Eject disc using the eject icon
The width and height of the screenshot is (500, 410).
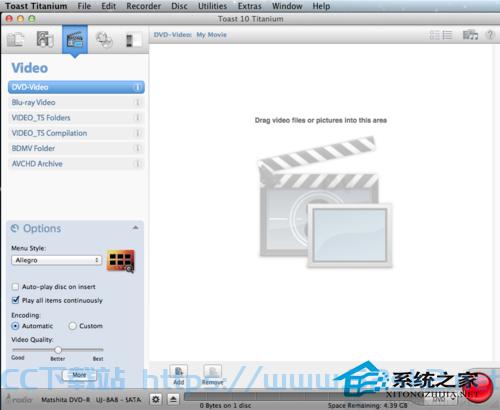pyautogui.click(x=173, y=399)
